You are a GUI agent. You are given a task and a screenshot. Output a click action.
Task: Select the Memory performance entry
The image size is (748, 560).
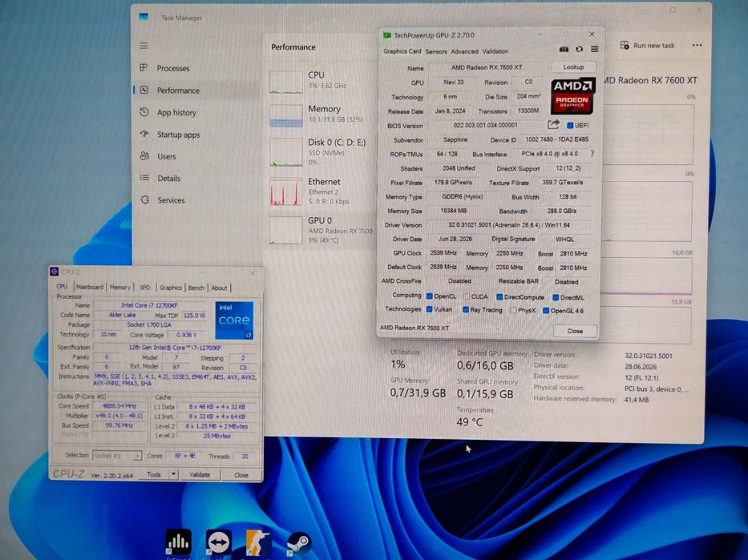(318, 115)
